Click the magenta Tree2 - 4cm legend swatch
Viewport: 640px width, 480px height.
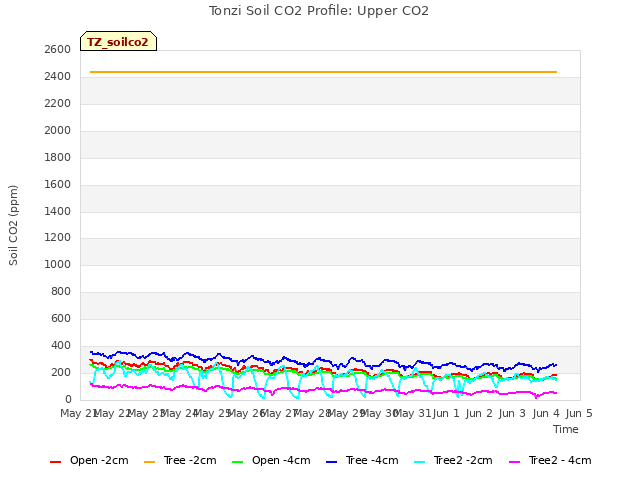point(514,462)
